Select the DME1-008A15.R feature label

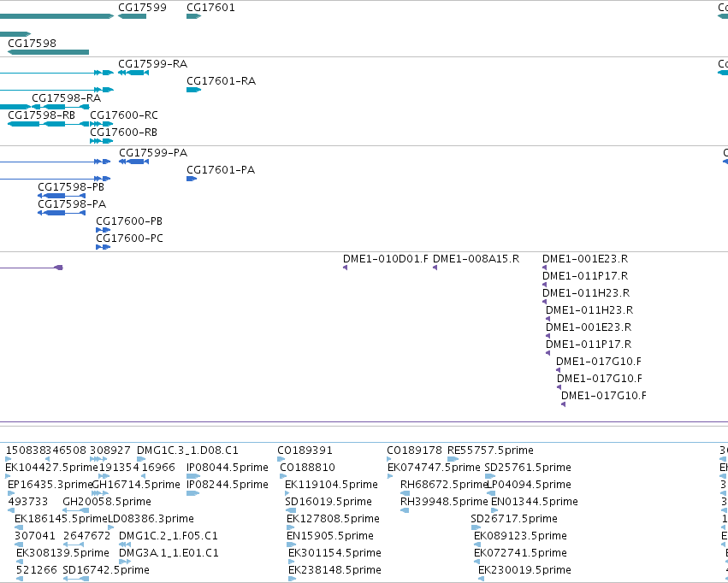pyautogui.click(x=476, y=259)
